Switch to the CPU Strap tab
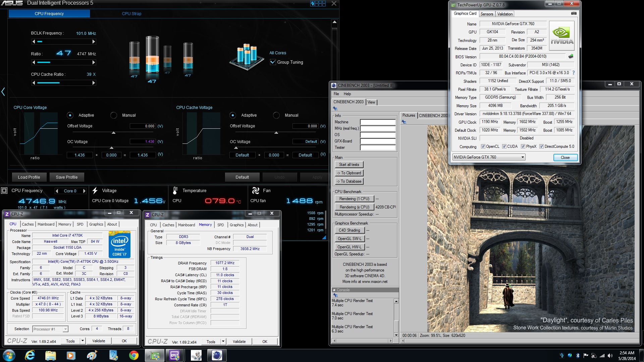 click(x=131, y=14)
